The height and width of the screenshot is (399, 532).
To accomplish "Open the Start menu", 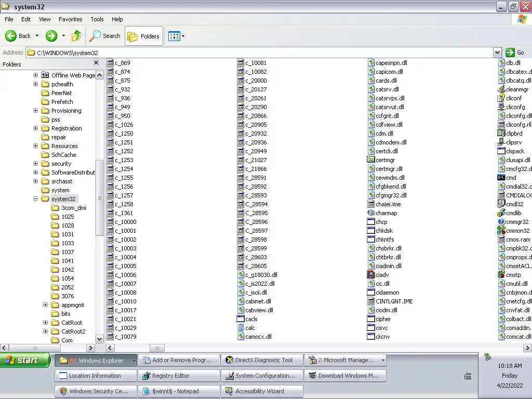I will [25, 360].
